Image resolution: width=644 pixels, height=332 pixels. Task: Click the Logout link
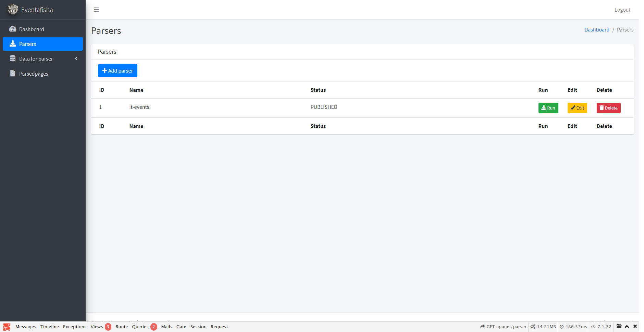(x=622, y=10)
